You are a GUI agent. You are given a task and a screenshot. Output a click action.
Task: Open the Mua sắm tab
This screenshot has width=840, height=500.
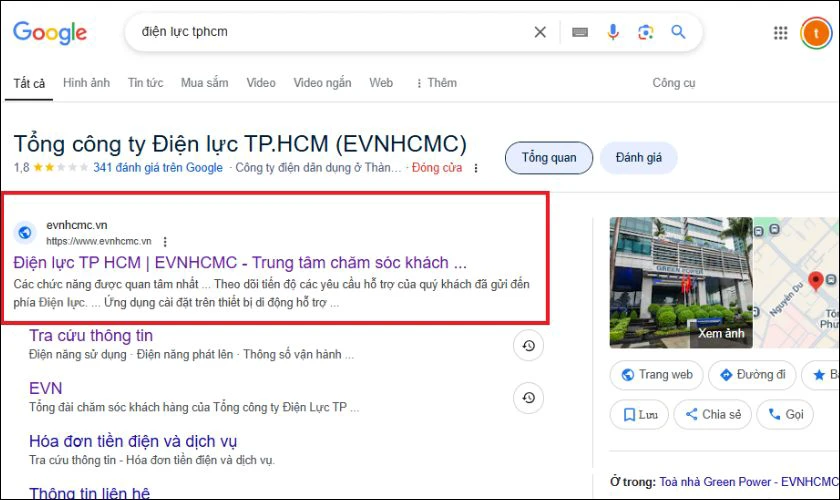click(205, 83)
